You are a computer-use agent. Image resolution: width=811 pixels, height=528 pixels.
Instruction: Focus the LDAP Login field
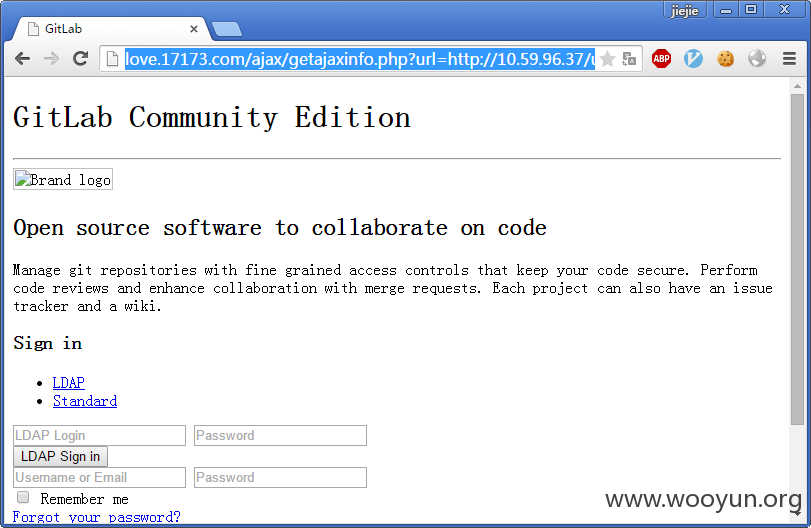click(99, 435)
